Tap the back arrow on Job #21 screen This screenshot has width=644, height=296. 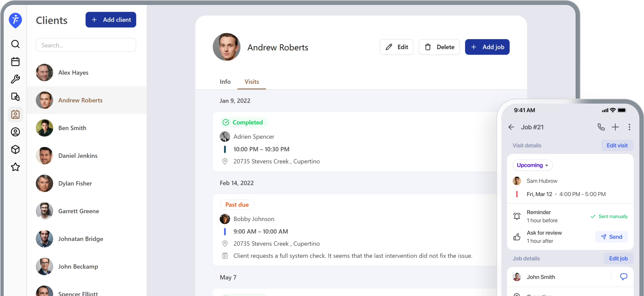[511, 127]
